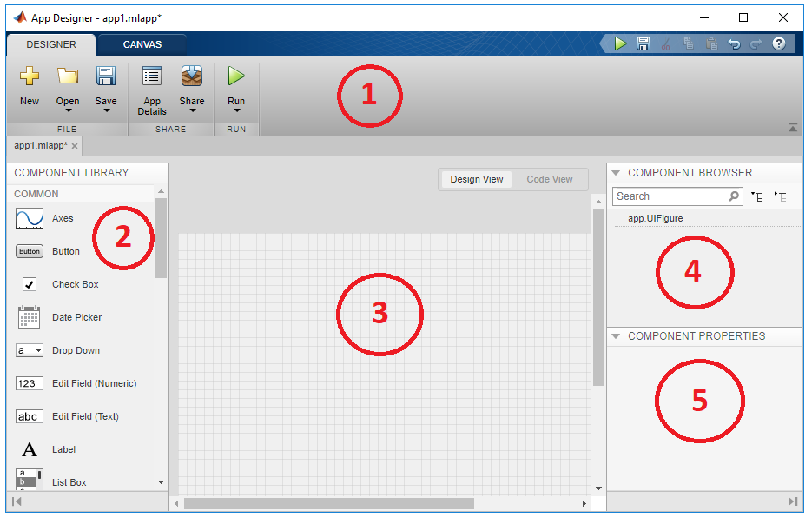Click the Open button in the FILE section

pyautogui.click(x=68, y=83)
